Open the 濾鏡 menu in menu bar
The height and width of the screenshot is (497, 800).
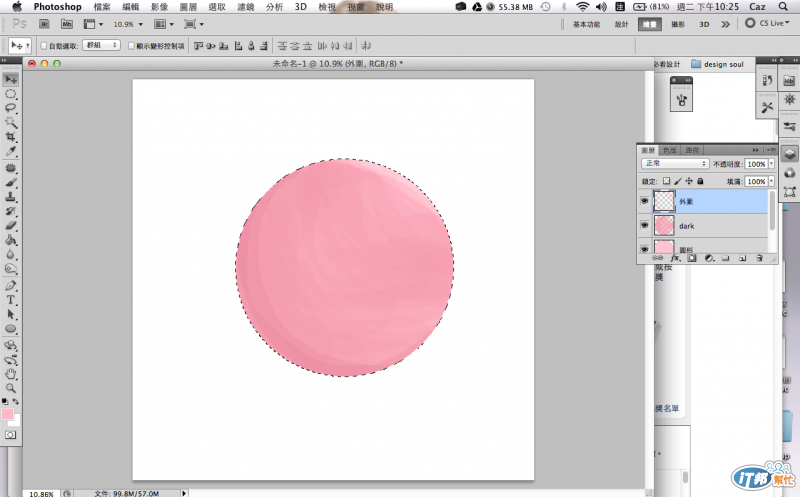[246, 7]
